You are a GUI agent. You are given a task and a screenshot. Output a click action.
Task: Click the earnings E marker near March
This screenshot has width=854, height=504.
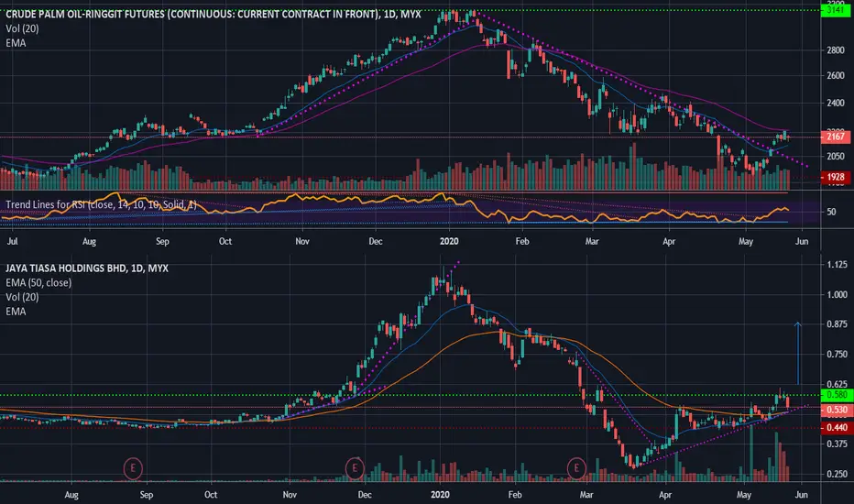click(x=576, y=468)
